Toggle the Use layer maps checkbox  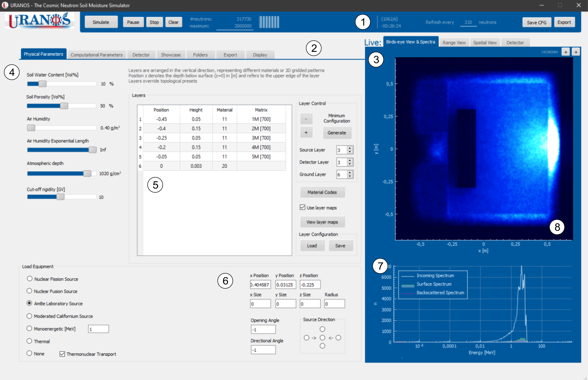click(302, 207)
